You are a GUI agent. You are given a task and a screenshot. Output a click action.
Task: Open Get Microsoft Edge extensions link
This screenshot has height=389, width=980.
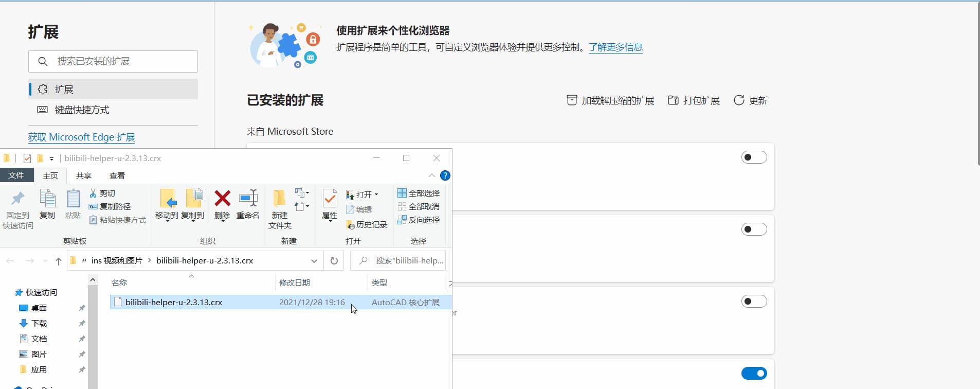pos(81,137)
